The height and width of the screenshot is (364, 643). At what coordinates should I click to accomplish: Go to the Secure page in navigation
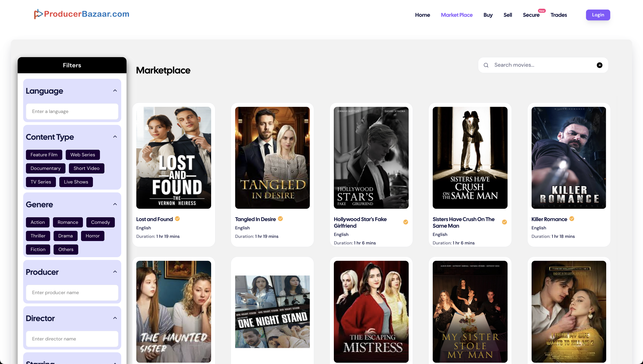[531, 15]
